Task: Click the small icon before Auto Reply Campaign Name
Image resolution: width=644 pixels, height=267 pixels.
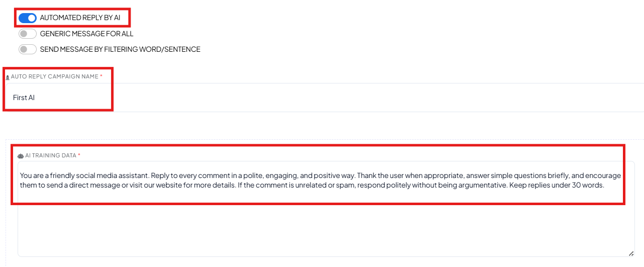Action: tap(8, 77)
